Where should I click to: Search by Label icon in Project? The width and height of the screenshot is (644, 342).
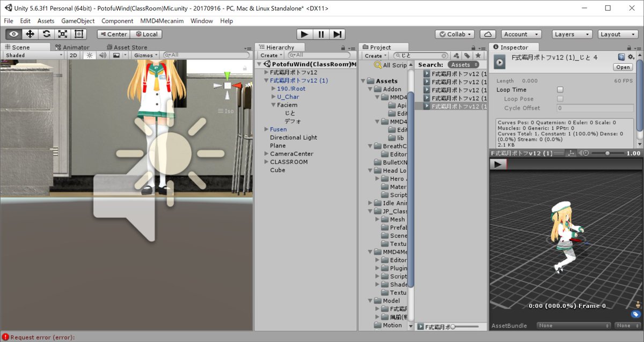[x=467, y=55]
